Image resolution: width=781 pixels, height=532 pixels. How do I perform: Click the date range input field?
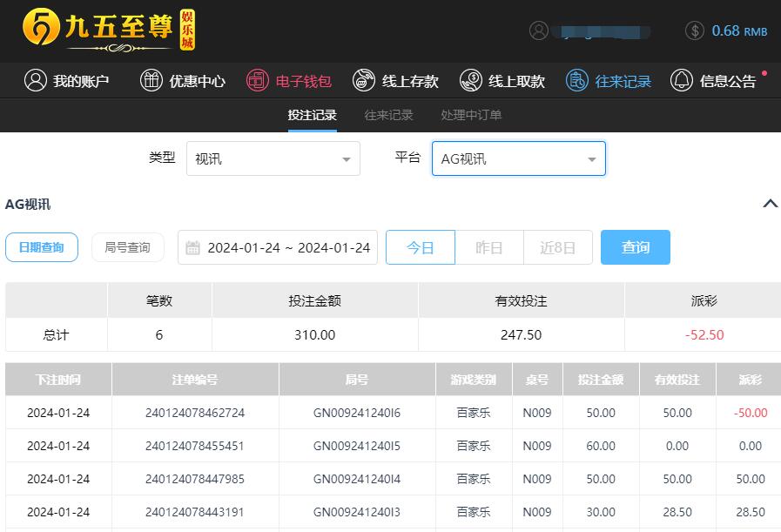click(x=278, y=247)
